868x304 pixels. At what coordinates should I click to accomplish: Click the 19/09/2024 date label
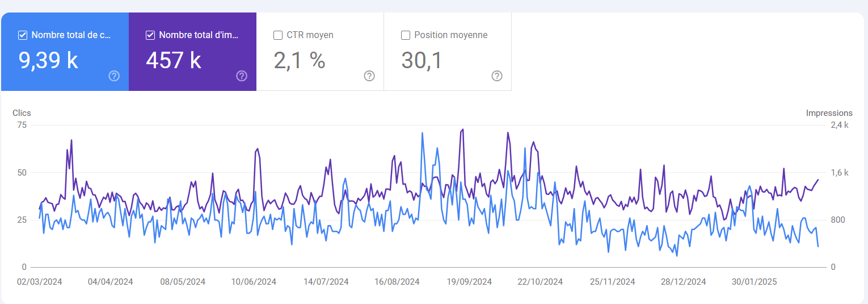click(x=469, y=282)
